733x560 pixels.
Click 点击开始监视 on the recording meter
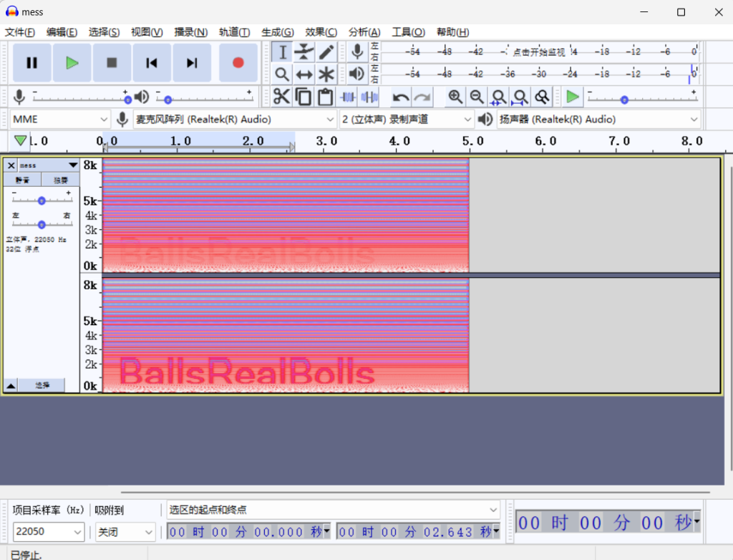pyautogui.click(x=538, y=52)
